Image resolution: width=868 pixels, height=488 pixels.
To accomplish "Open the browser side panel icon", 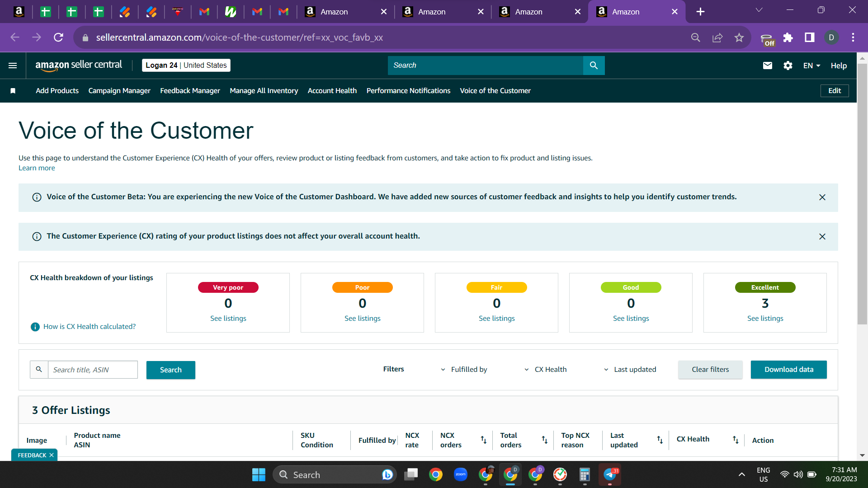I will (810, 38).
